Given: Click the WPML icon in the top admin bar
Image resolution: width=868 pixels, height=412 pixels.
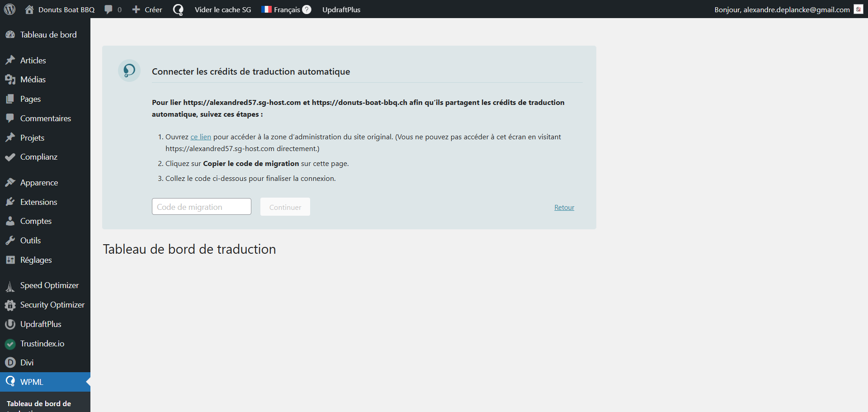Looking at the screenshot, I should [x=178, y=9].
